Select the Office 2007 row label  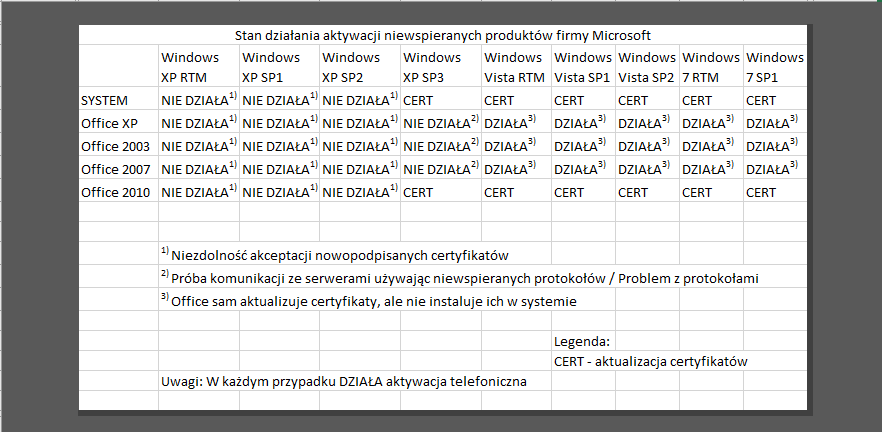point(119,169)
